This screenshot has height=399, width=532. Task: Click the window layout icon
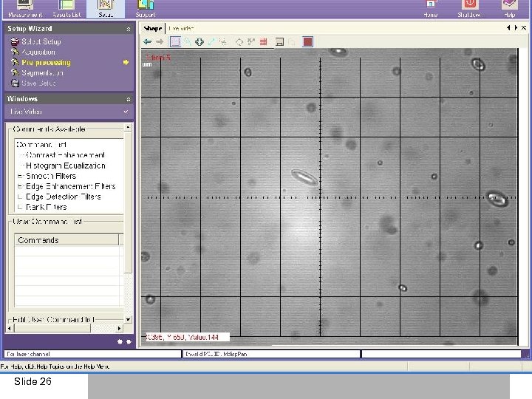pyautogui.click(x=279, y=41)
